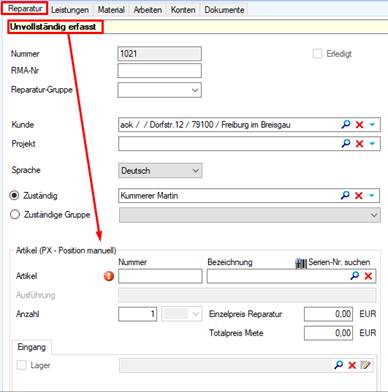The image size is (388, 392).
Task: Open the Reparatur-Gruppe dropdown
Action: [160, 90]
